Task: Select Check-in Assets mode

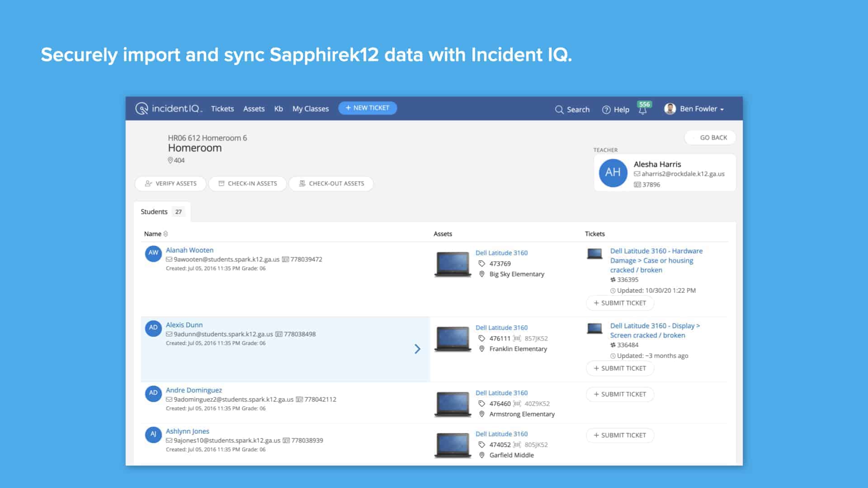Action: [x=247, y=183]
